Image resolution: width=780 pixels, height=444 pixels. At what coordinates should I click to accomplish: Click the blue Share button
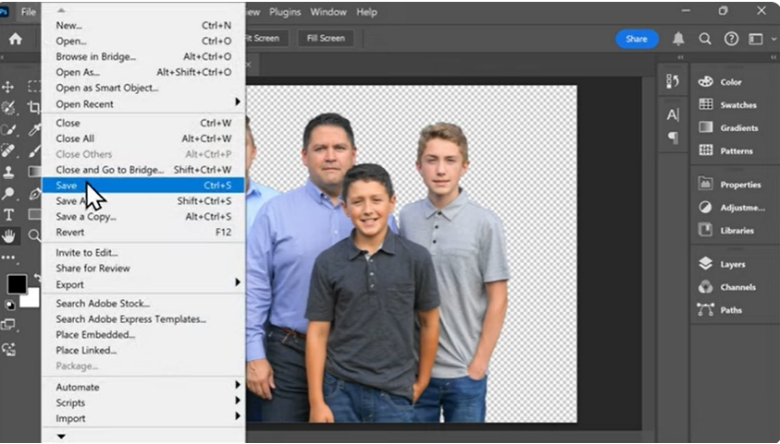pyautogui.click(x=636, y=39)
